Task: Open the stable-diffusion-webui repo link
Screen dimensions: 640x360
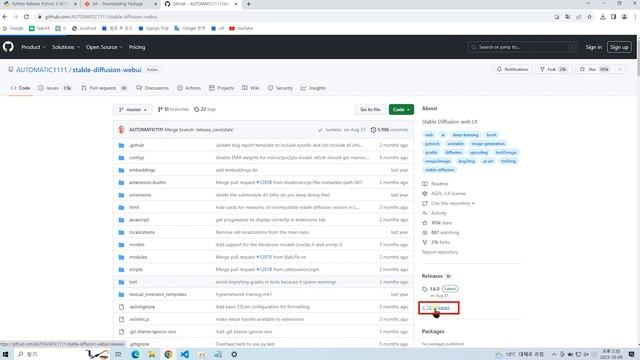Action: [x=107, y=70]
